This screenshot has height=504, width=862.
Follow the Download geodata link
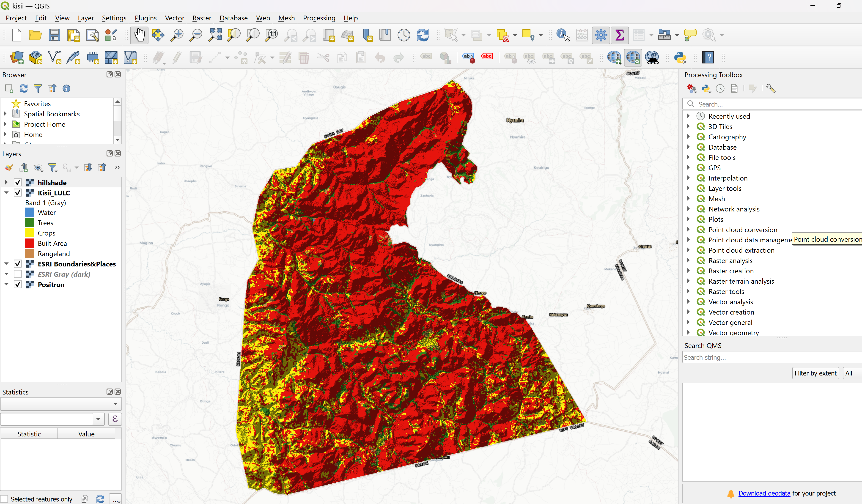click(764, 493)
